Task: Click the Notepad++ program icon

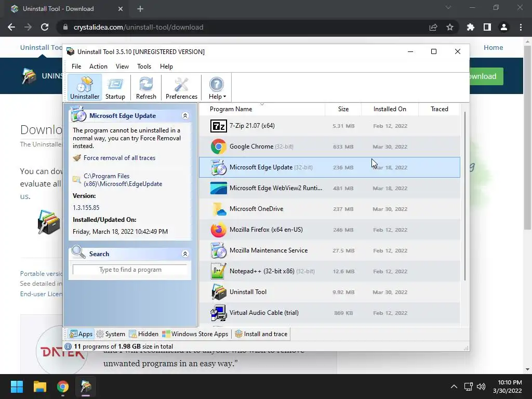Action: click(219, 271)
